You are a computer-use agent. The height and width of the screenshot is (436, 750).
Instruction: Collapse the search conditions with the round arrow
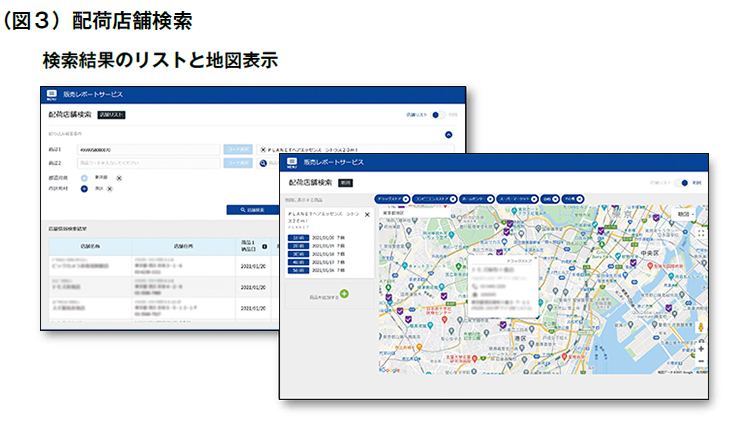coord(448,135)
